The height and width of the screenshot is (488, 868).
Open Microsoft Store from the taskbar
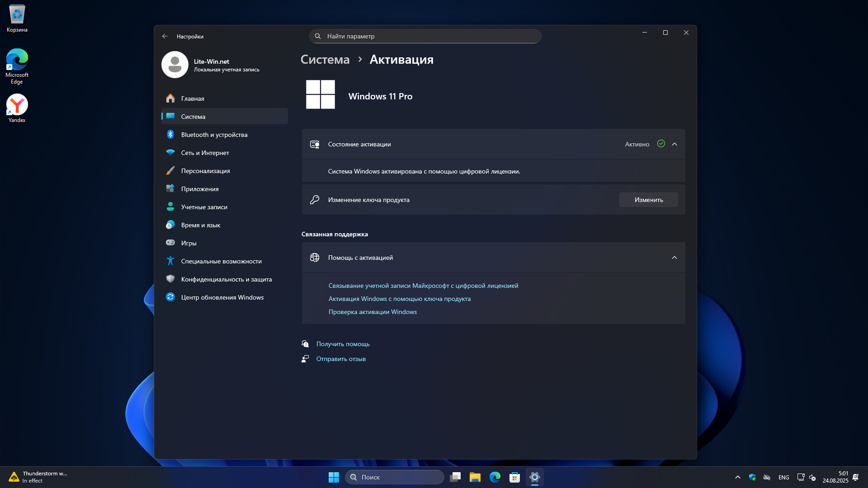[514, 477]
